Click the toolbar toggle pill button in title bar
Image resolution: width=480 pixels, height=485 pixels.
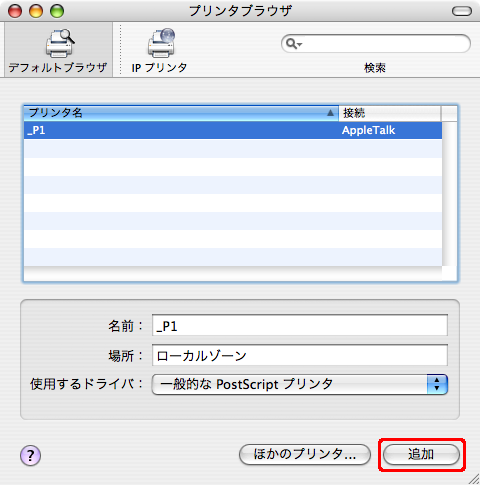[462, 11]
